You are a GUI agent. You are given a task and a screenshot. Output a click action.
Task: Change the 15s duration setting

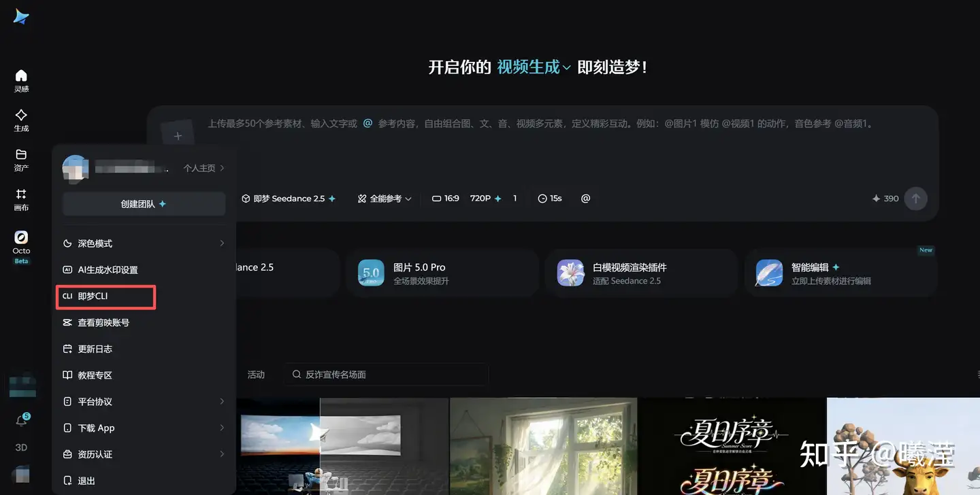tap(550, 199)
